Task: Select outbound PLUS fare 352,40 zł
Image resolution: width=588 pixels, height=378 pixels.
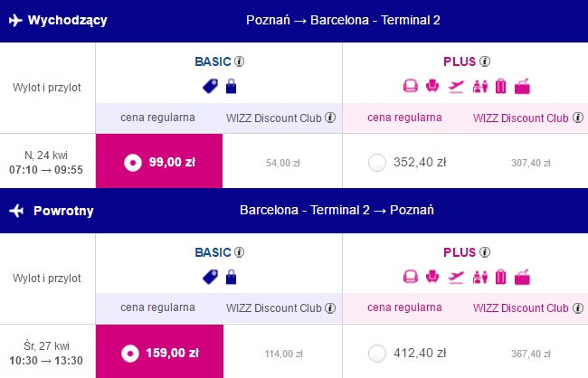Action: 377,163
